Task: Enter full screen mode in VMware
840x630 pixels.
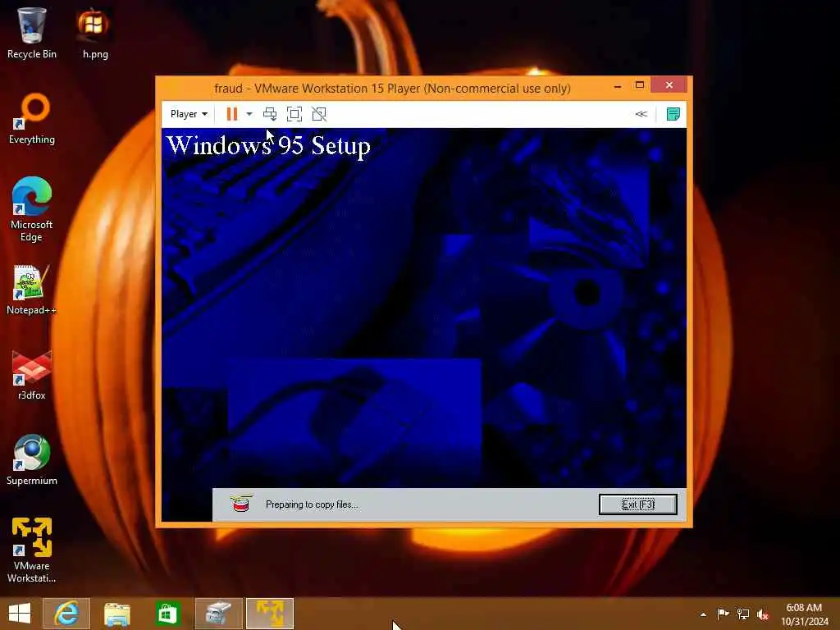Action: coord(294,114)
